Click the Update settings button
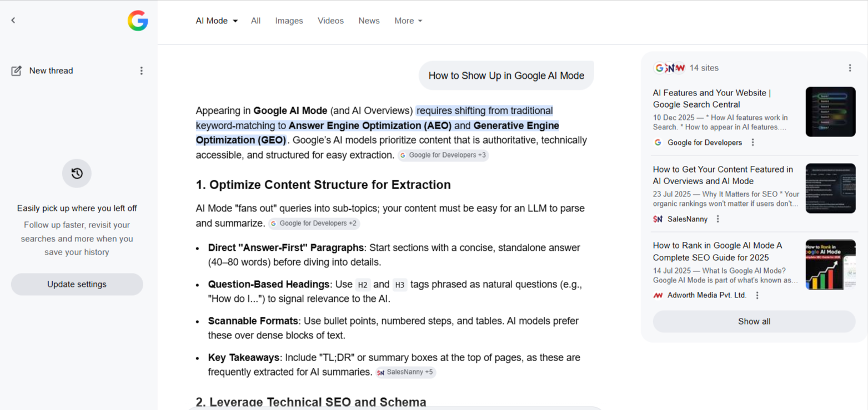The width and height of the screenshot is (868, 410). [77, 284]
